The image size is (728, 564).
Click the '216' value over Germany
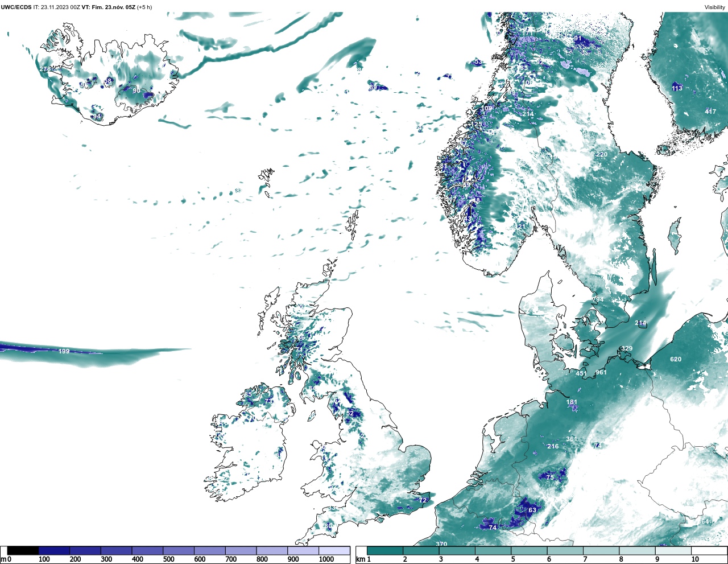coord(553,446)
